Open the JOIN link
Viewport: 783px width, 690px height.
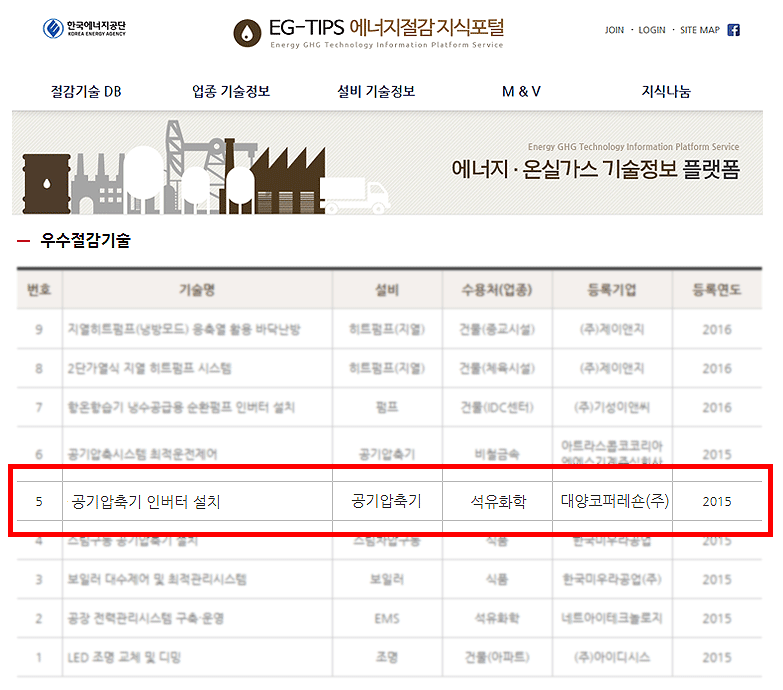(614, 30)
